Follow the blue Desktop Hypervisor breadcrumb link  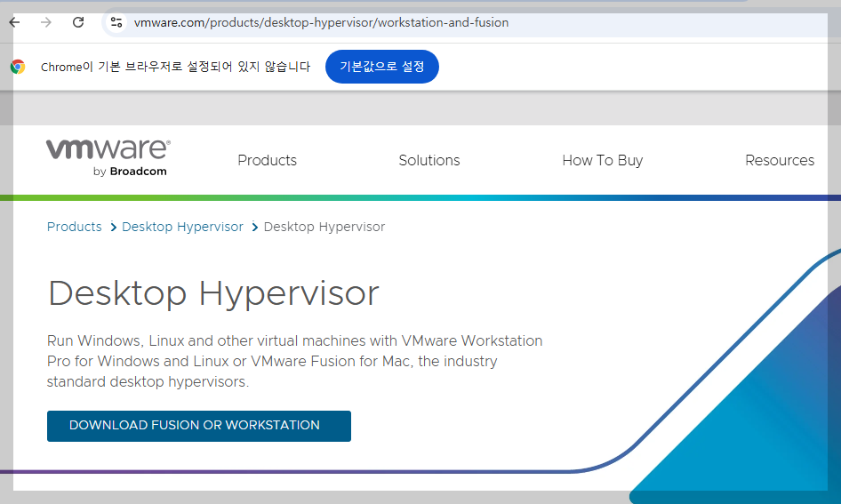[182, 227]
